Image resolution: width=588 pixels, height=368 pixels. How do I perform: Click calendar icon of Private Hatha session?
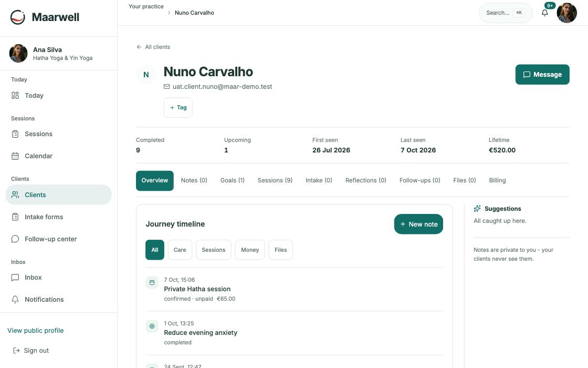152,282
